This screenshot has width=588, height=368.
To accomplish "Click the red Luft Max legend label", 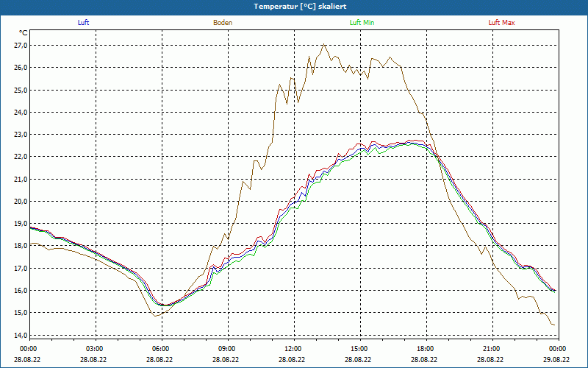I will pyautogui.click(x=501, y=23).
